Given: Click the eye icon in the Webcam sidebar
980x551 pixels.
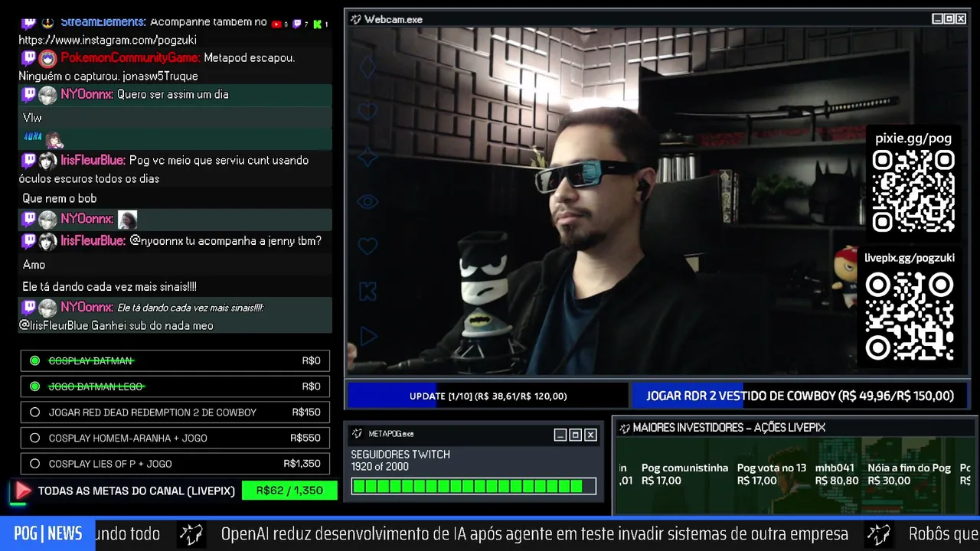Looking at the screenshot, I should (x=367, y=202).
